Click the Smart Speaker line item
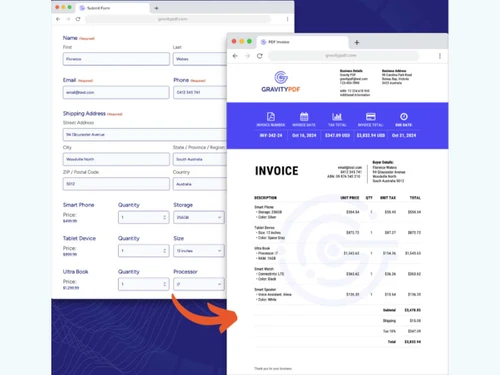 pos(337,295)
